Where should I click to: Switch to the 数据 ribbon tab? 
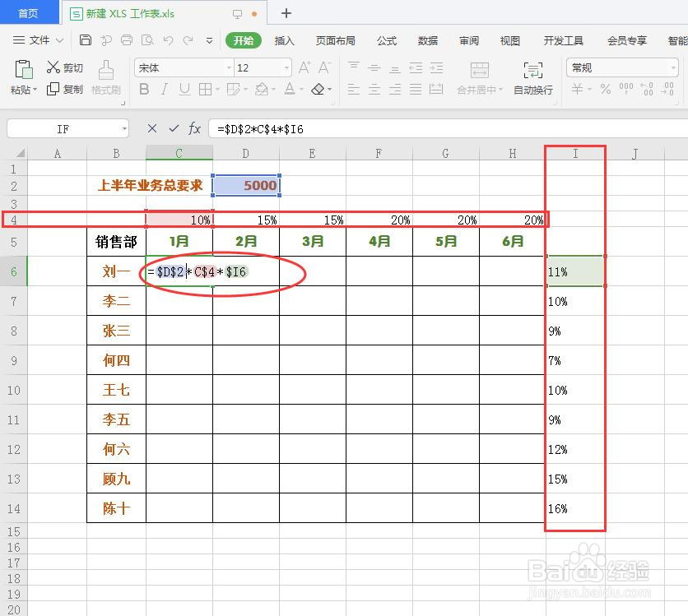[428, 41]
